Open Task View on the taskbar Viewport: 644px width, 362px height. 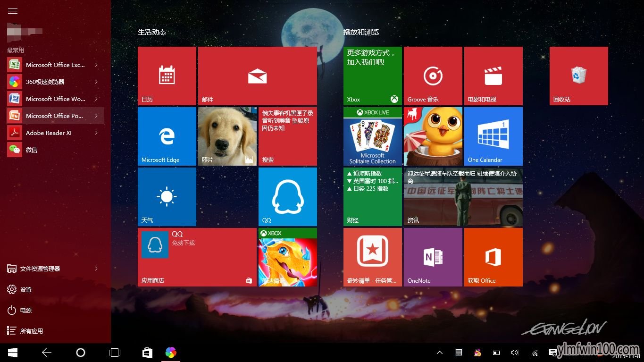click(115, 352)
